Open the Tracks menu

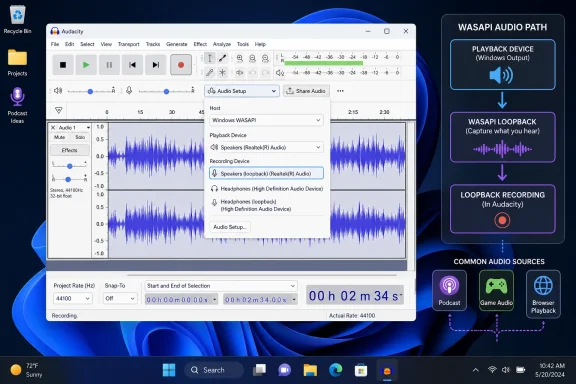153,44
